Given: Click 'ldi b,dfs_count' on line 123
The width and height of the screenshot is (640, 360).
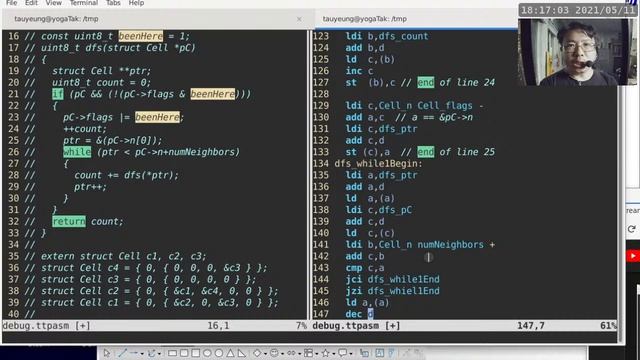Looking at the screenshot, I should point(387,36).
